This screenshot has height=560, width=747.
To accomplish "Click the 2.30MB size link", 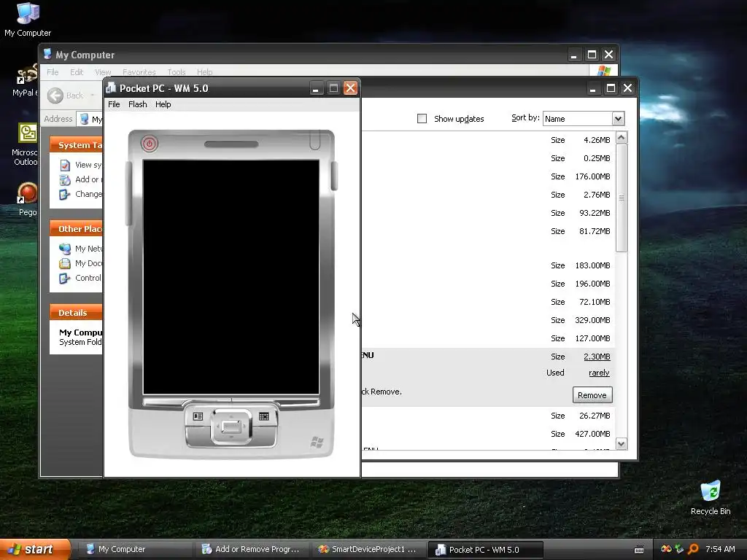I will [597, 356].
